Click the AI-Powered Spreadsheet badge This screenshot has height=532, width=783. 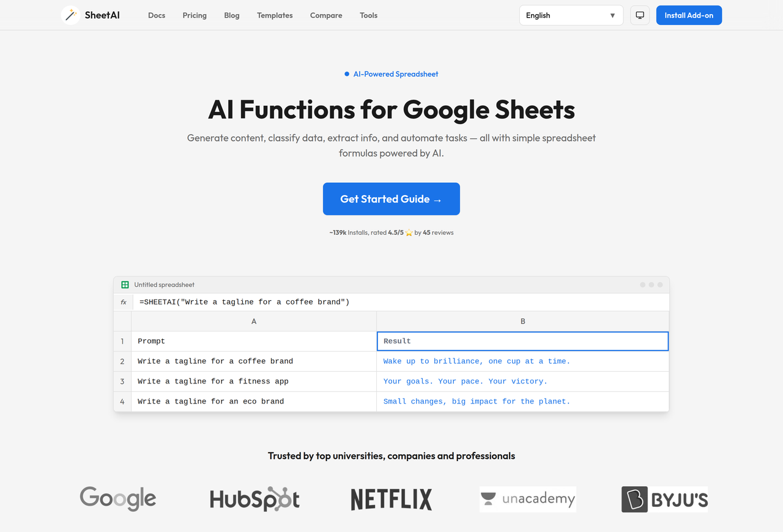coord(391,74)
